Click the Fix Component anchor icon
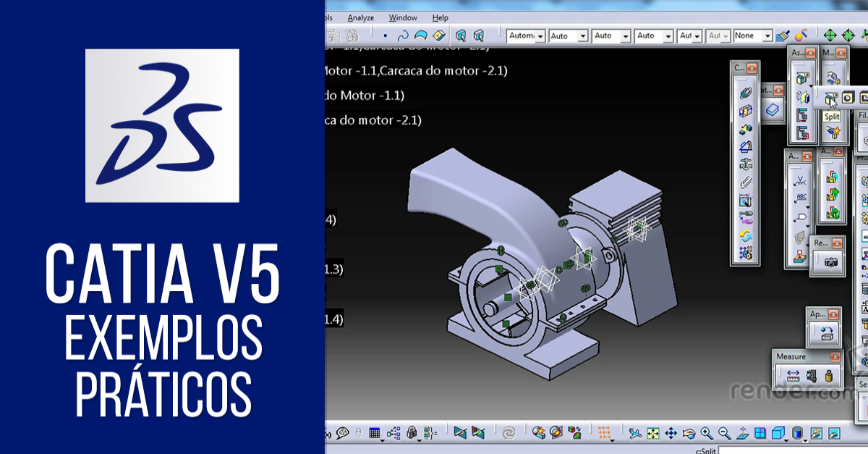 point(746,164)
